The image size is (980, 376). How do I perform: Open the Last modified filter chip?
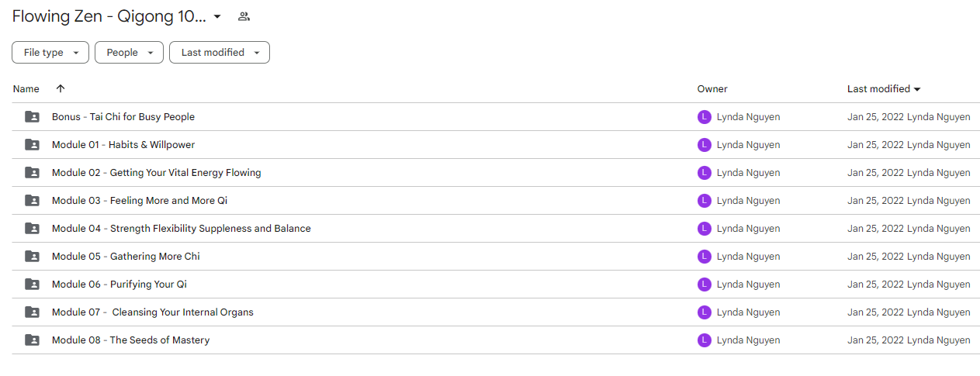220,53
